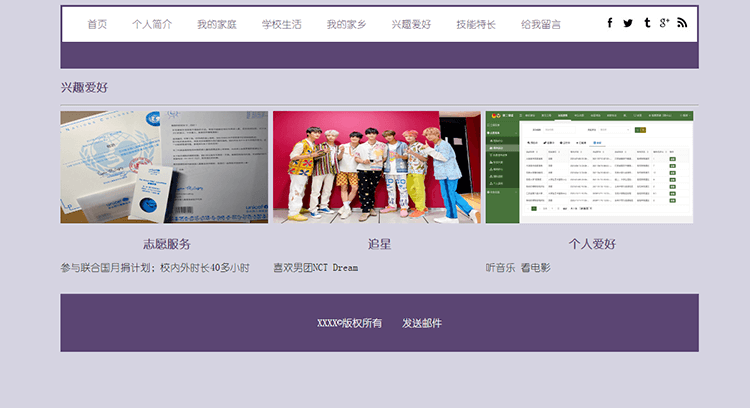Open the 个人简介 page
The image size is (750, 408).
click(x=152, y=24)
